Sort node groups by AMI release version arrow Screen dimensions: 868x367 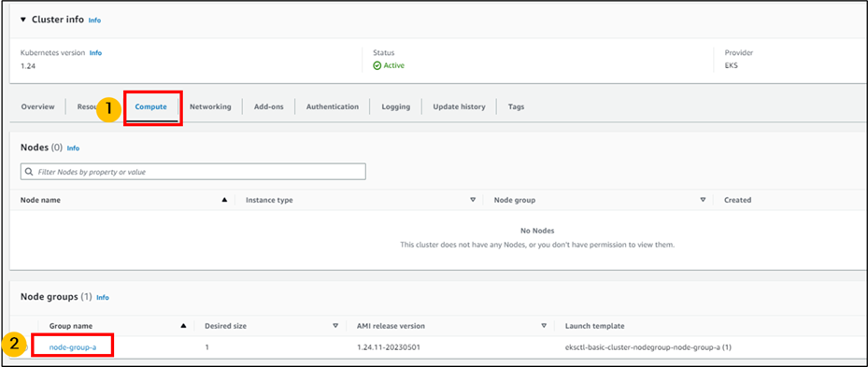tap(544, 326)
